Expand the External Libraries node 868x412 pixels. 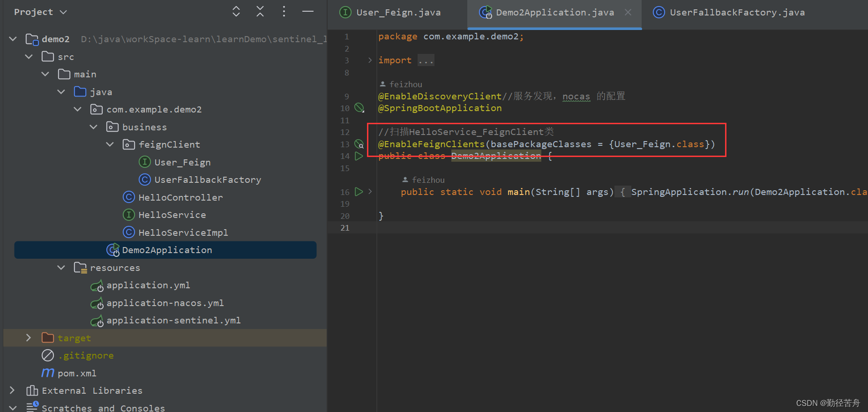coord(13,390)
